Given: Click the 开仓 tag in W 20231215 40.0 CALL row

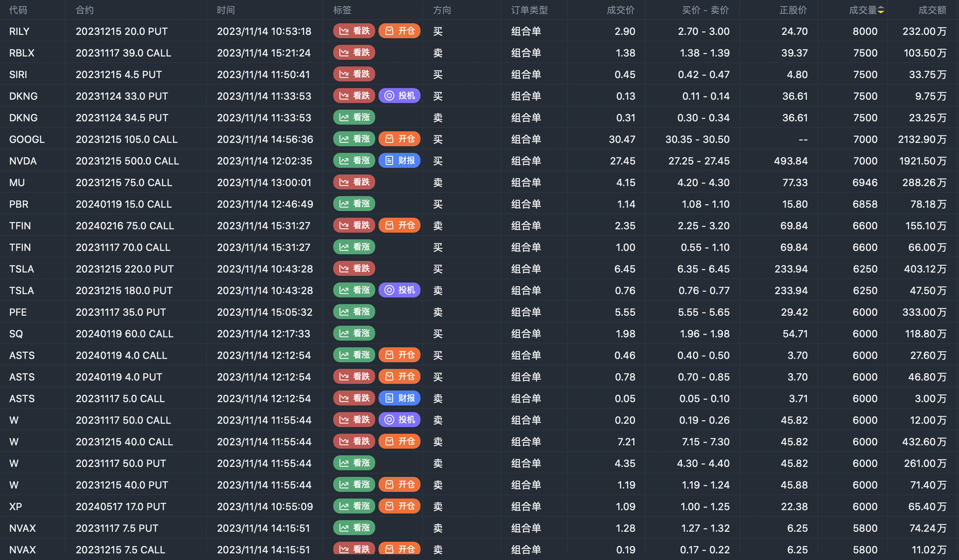Looking at the screenshot, I should click(x=400, y=442).
